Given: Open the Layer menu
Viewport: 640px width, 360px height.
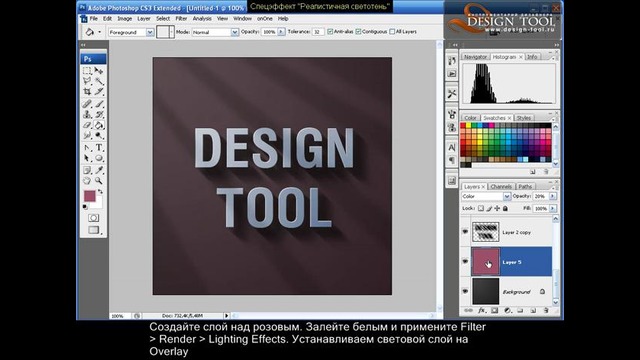Looking at the screenshot, I should click(x=144, y=19).
